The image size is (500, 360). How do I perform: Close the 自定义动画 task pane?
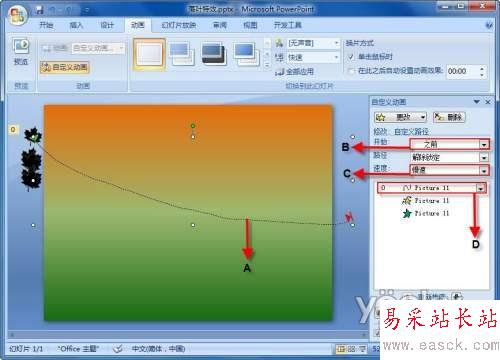tap(488, 102)
